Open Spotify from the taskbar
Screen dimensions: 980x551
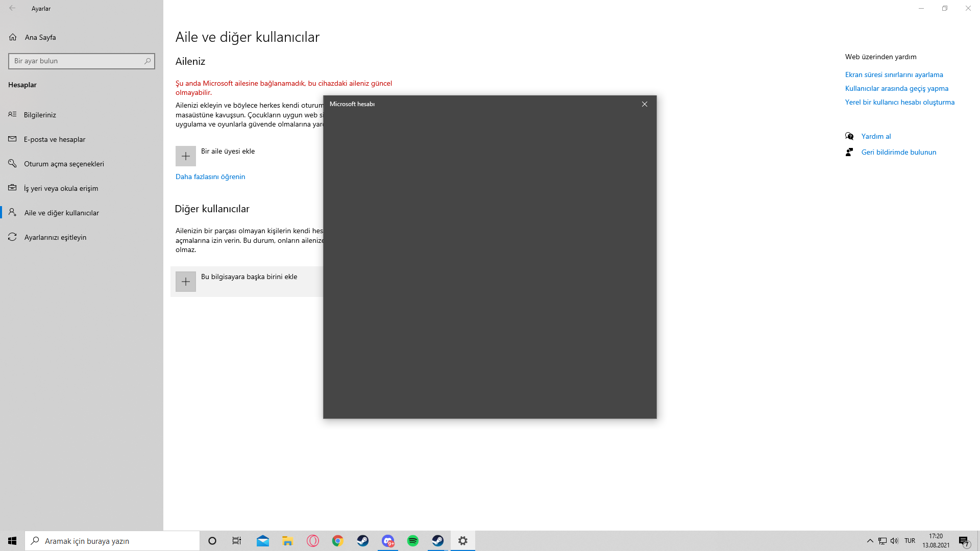point(413,541)
